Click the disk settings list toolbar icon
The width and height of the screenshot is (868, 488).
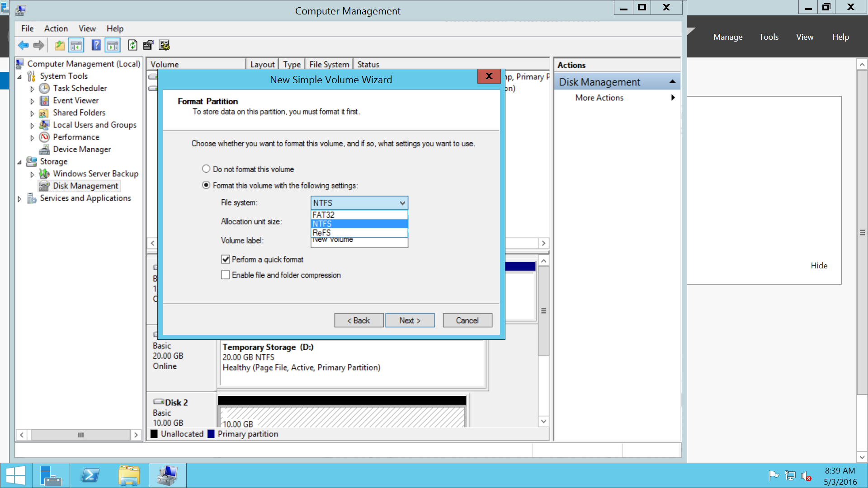coord(164,45)
